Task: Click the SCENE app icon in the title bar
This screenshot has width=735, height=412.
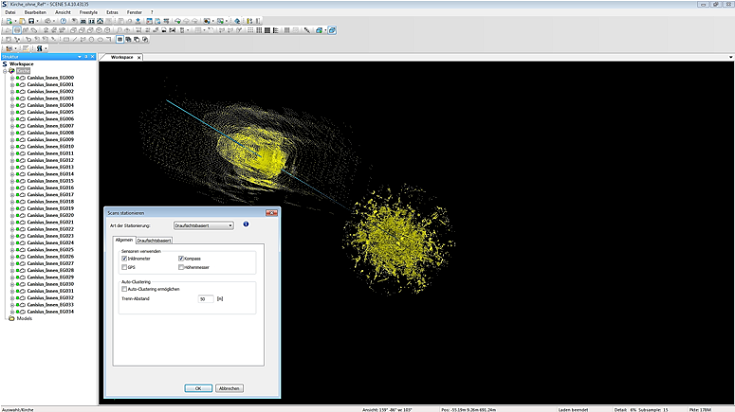Action: click(x=4, y=4)
